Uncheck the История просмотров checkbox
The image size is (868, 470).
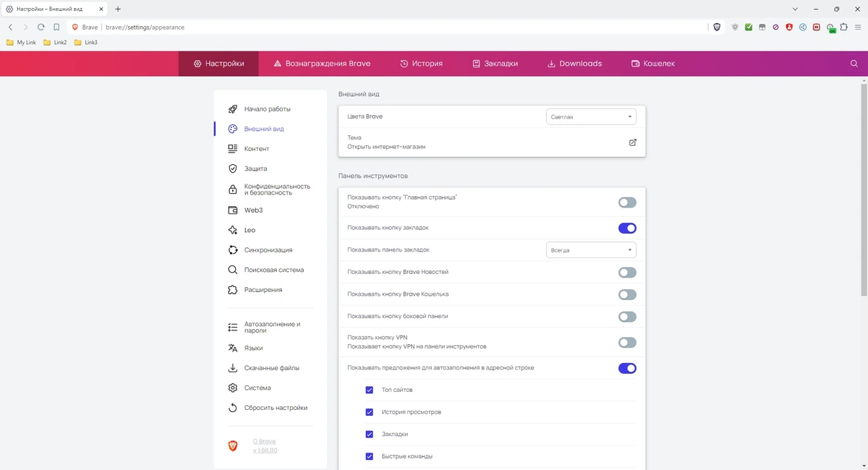tap(370, 412)
